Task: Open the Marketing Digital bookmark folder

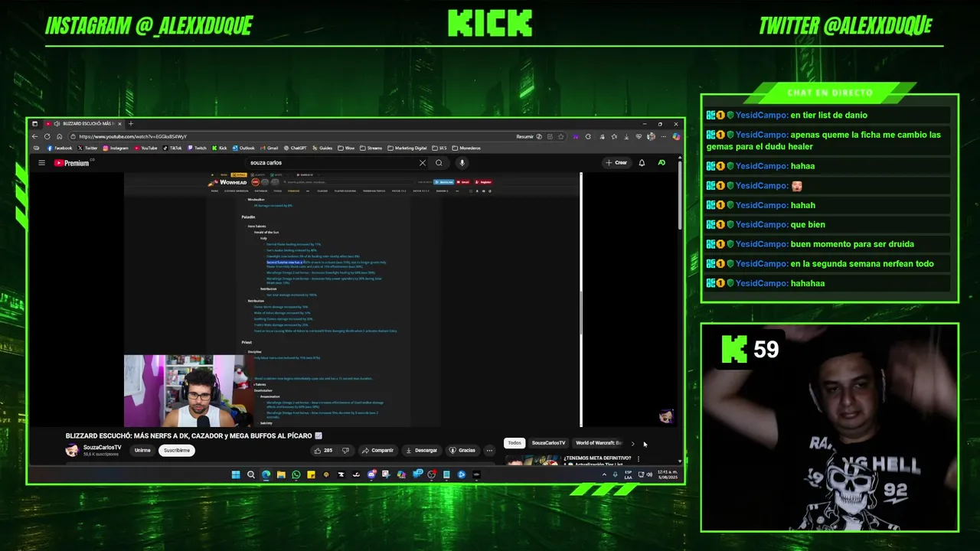Action: (407, 148)
